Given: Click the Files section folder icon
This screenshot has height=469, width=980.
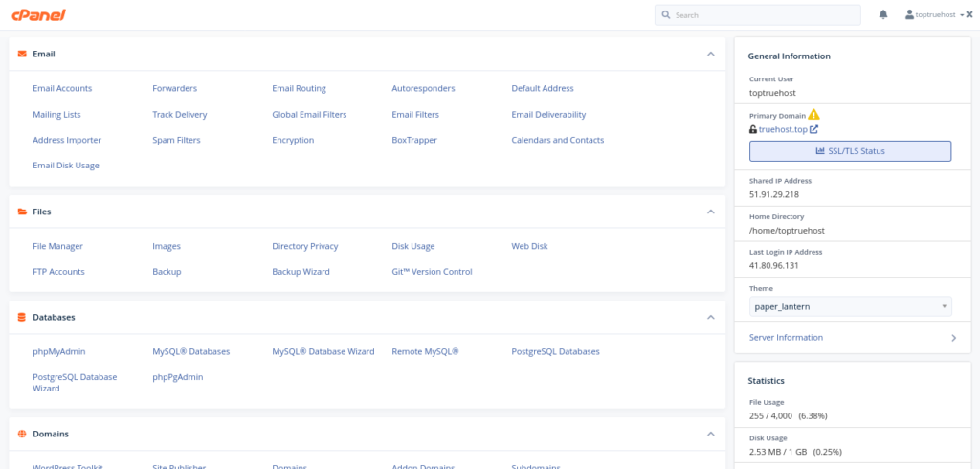Looking at the screenshot, I should (22, 212).
